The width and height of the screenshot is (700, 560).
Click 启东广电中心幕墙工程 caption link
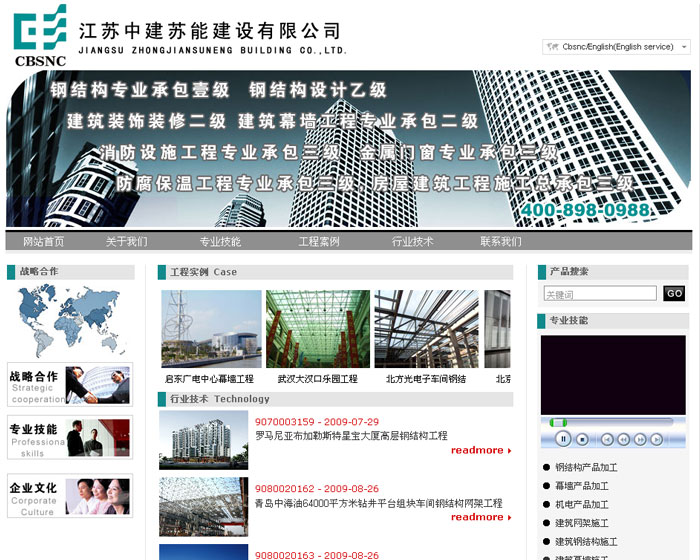(x=209, y=379)
